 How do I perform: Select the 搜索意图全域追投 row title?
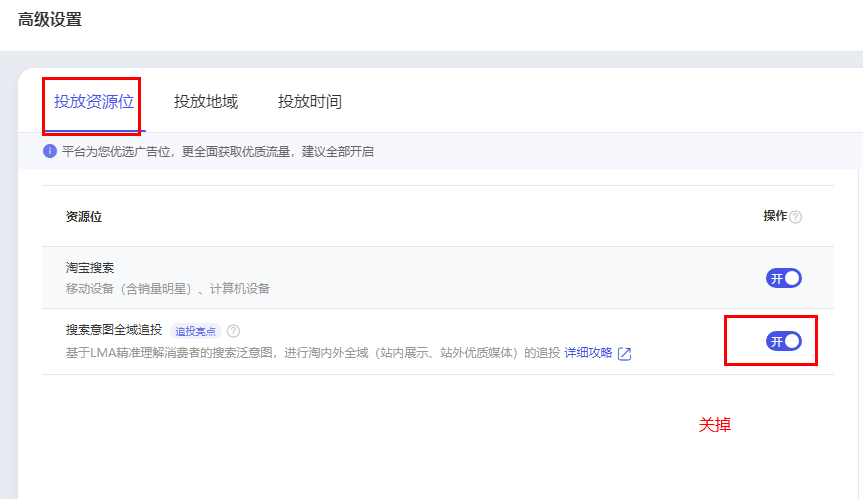pyautogui.click(x=114, y=330)
